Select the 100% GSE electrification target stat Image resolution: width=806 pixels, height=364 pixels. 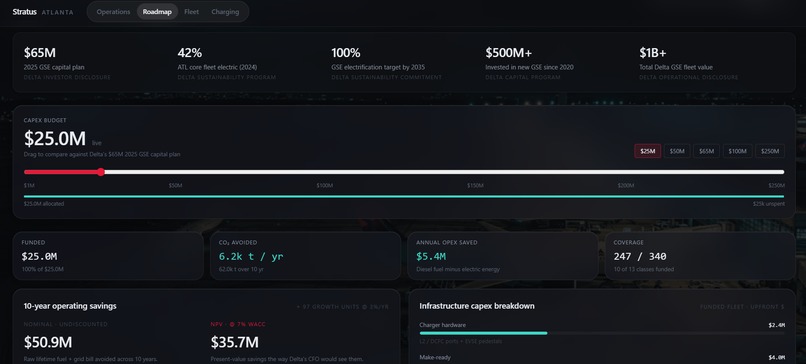click(387, 62)
